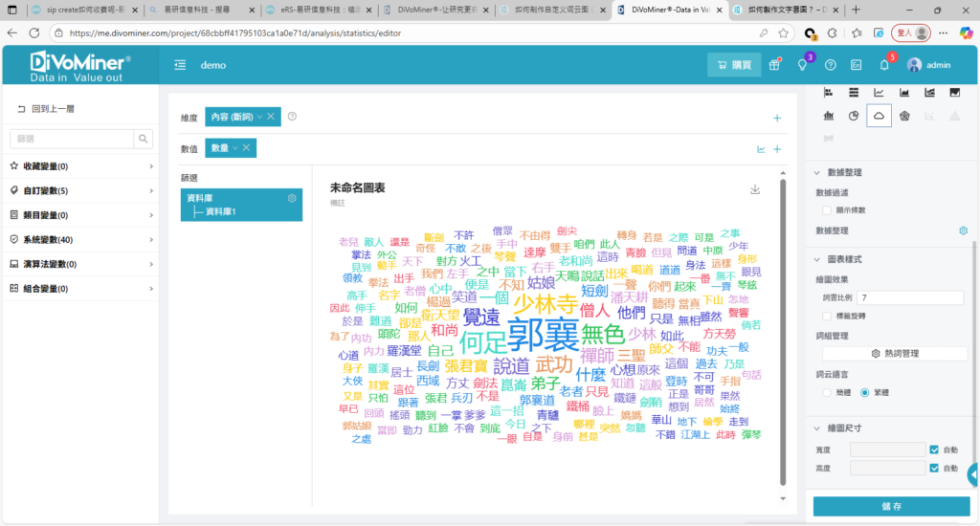
Task: Collapse the 圖表樣式 section
Action: (816, 259)
